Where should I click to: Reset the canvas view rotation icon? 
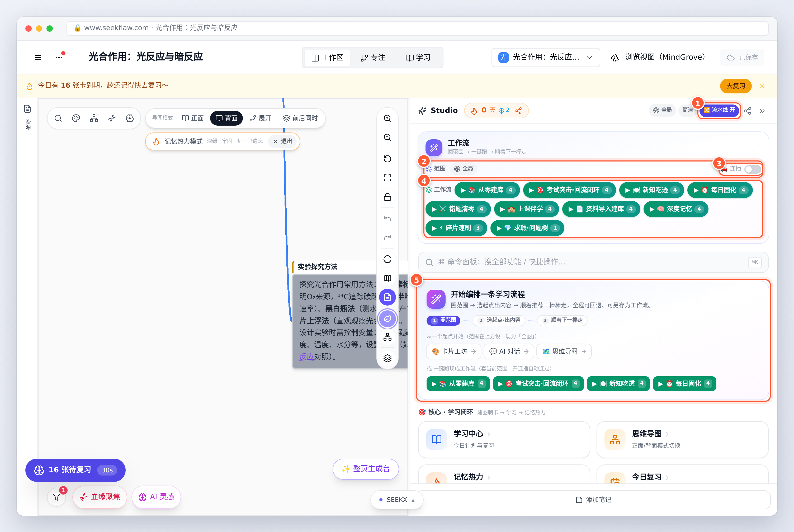tap(387, 159)
